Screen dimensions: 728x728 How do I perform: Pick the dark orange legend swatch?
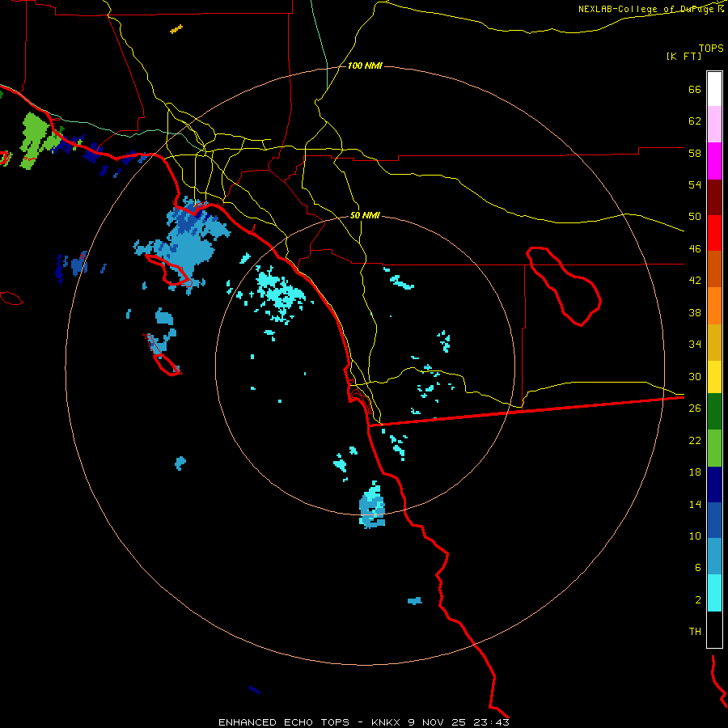point(714,269)
